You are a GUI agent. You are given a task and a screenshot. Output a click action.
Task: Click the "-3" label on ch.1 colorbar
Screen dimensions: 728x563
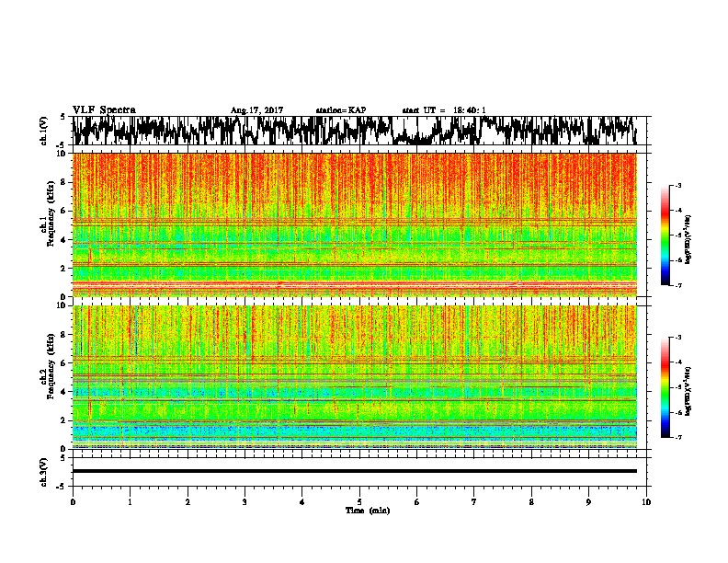(677, 185)
